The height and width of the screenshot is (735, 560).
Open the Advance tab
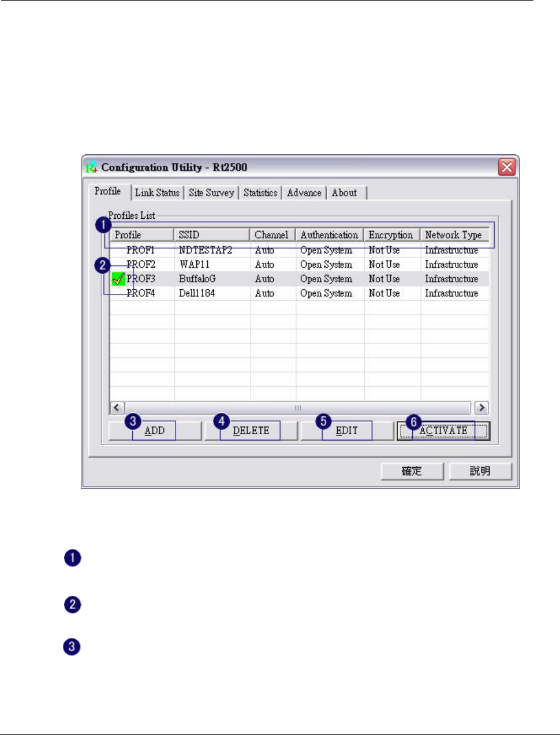coord(304,193)
